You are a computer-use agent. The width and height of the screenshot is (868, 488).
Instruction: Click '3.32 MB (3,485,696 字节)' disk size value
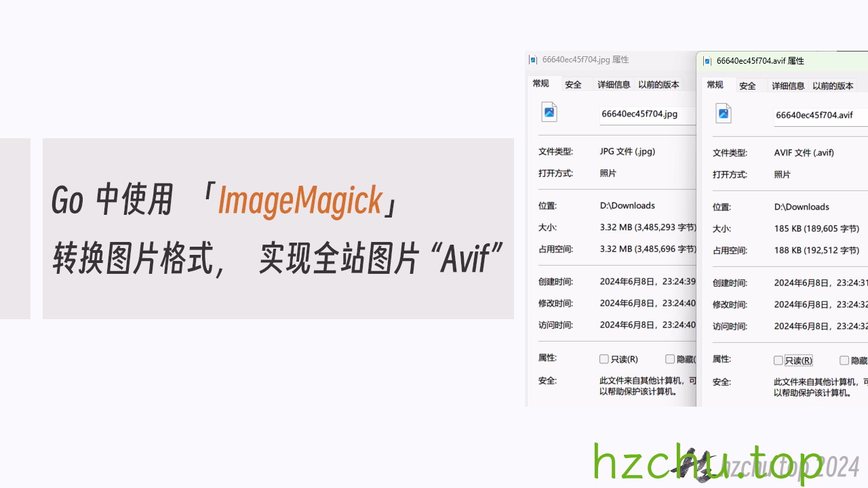648,249
